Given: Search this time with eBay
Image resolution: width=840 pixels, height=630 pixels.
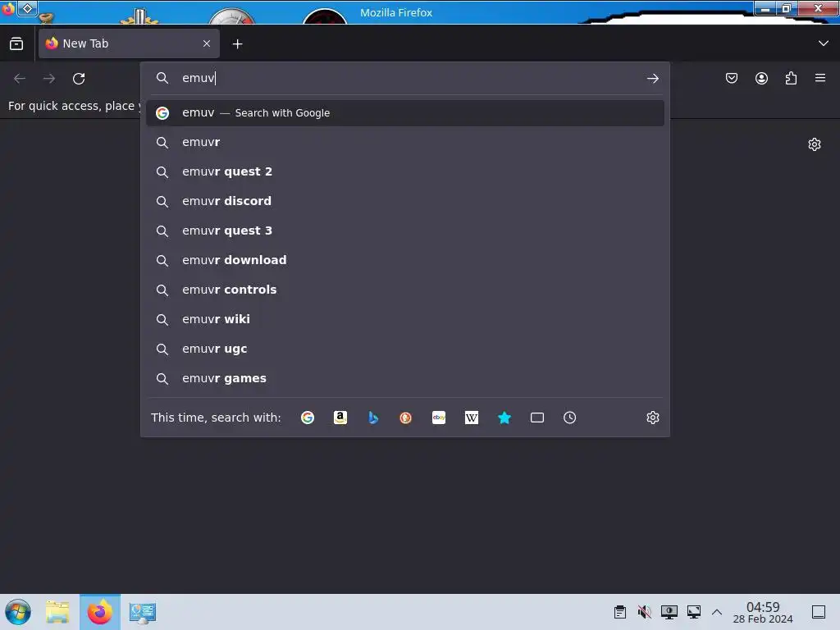Looking at the screenshot, I should [439, 418].
